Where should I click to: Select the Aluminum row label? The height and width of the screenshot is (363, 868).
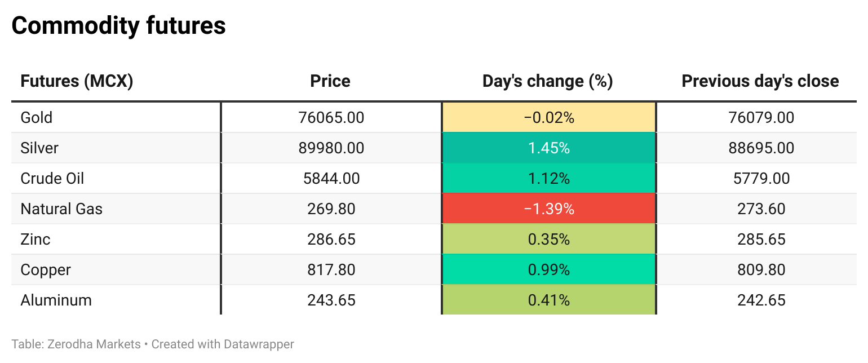[x=56, y=300]
